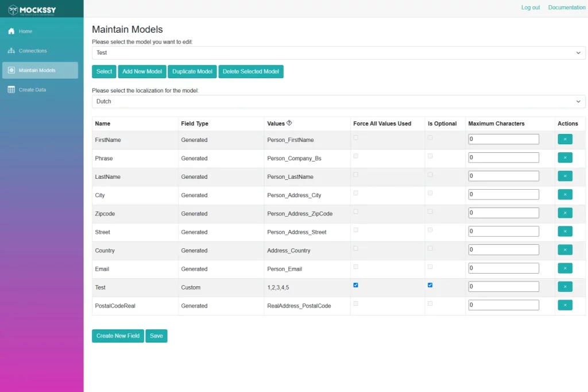
Task: Click Maximum Characters input for Country
Action: point(504,249)
